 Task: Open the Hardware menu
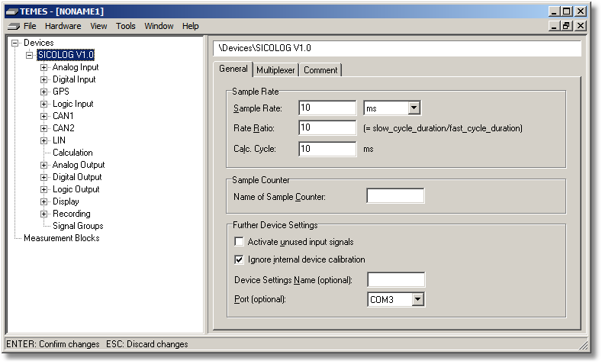pyautogui.click(x=63, y=26)
